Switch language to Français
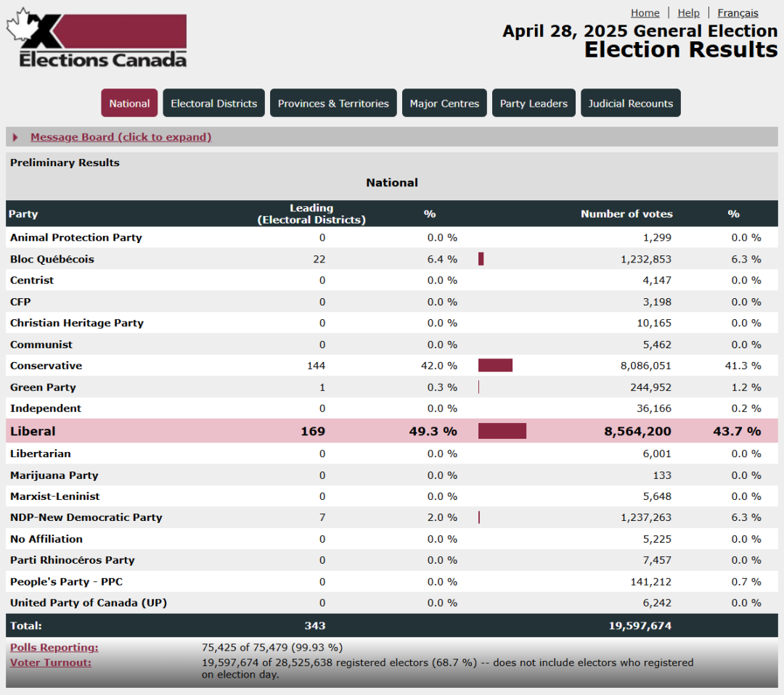784x695 pixels. click(x=738, y=13)
